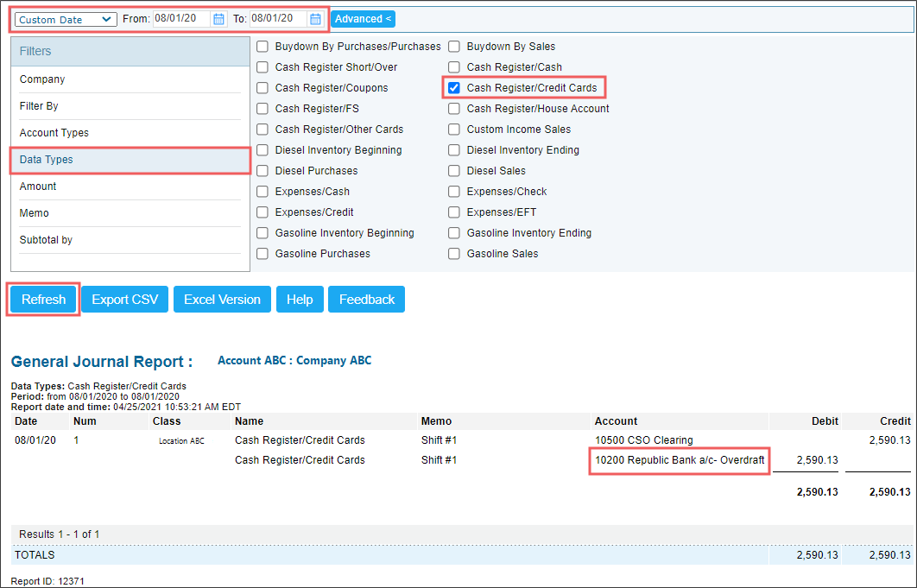Check Gasoline Purchases
The width and height of the screenshot is (917, 588).
coord(262,253)
